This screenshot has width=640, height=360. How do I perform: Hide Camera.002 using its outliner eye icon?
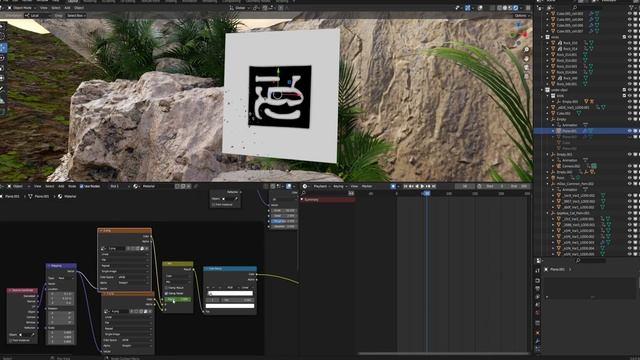click(630, 166)
